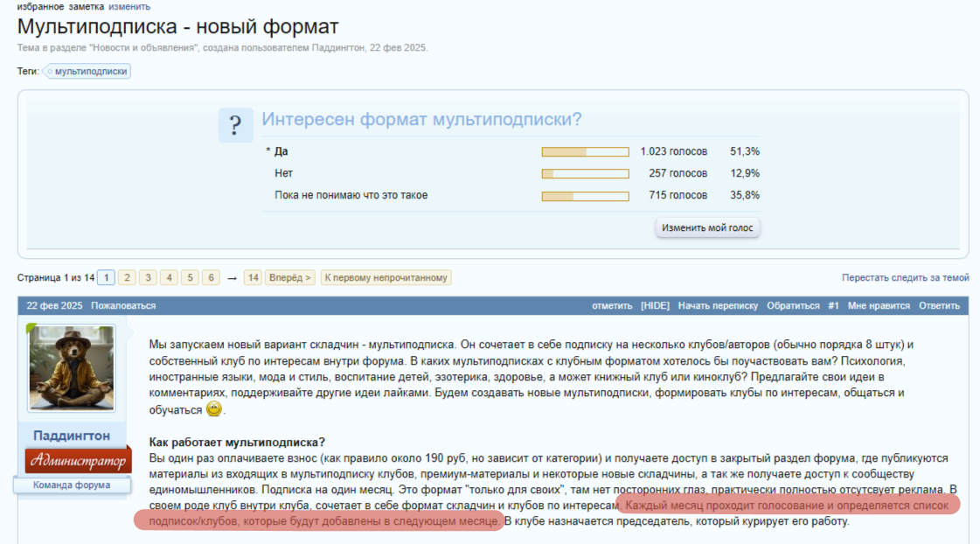Click the 35,8% percentage value
The height and width of the screenshot is (544, 980).
tap(744, 195)
